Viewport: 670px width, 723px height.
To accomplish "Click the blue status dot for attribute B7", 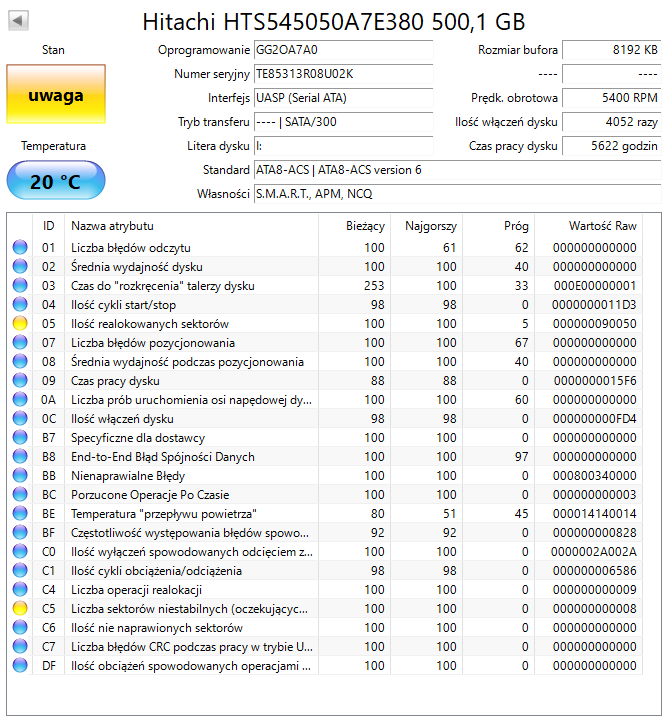I will coord(20,438).
